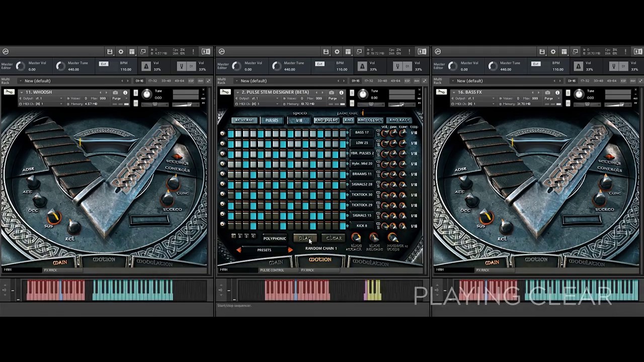Open Motion tab in the WHOOSH instrument
Screen dimensions: 644x362
[103, 260]
